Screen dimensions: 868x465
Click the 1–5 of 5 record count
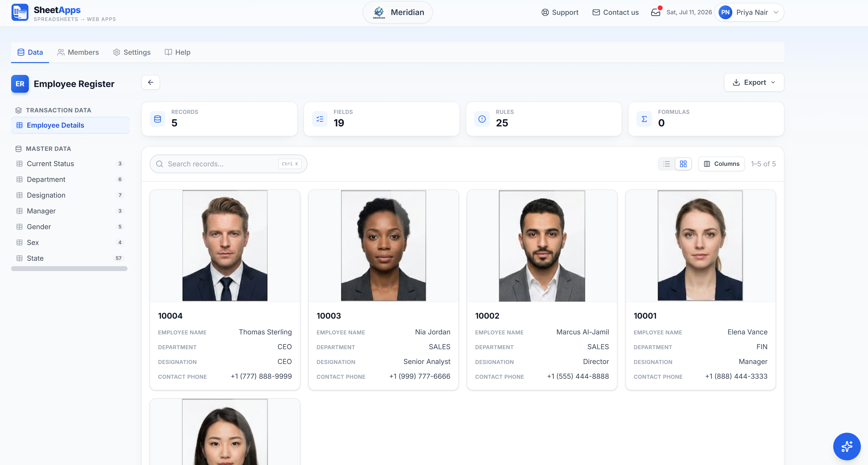(x=763, y=164)
